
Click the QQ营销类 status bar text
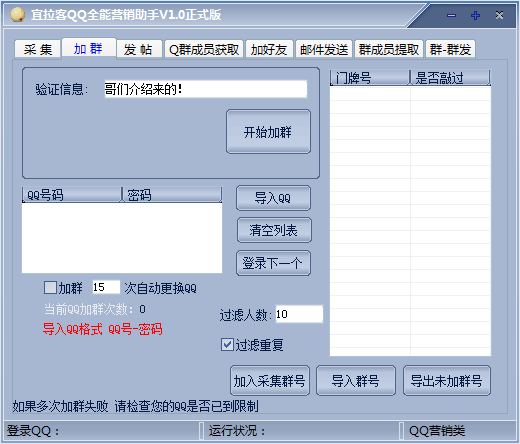pos(437,431)
